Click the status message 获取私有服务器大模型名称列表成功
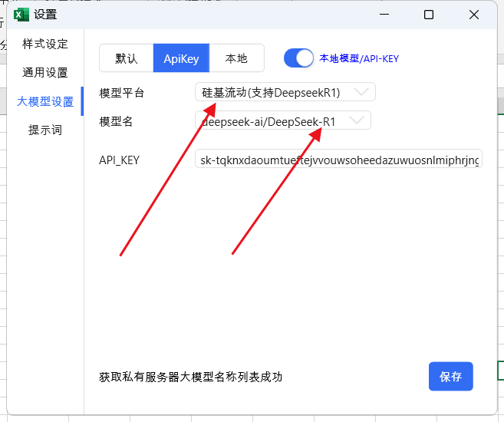 coord(190,377)
